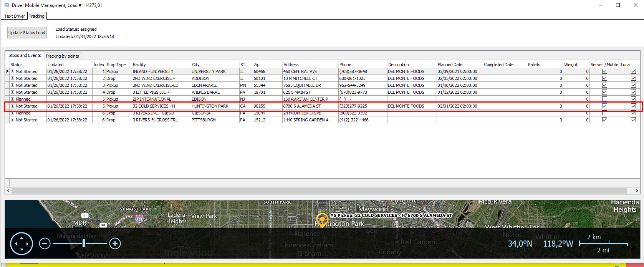Click the grid scroll left arrow

tap(8, 191)
